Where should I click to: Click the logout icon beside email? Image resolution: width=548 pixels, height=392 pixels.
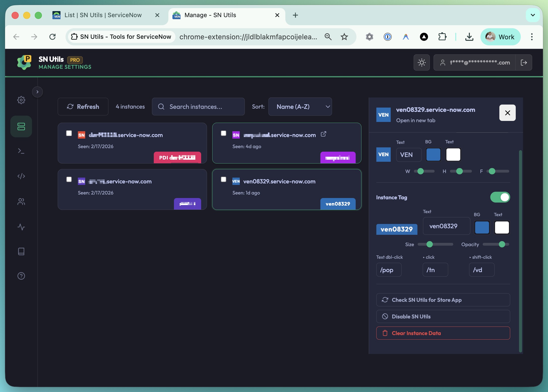click(524, 62)
